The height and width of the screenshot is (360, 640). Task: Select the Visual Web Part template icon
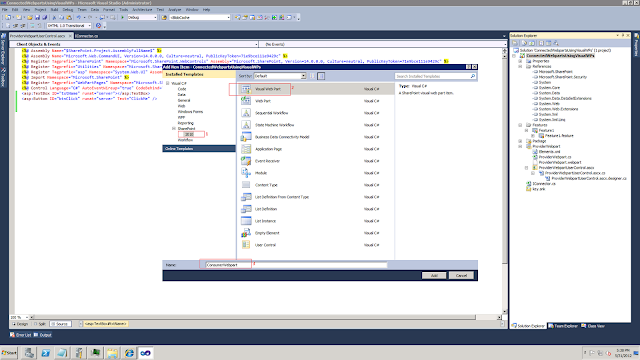click(246, 89)
